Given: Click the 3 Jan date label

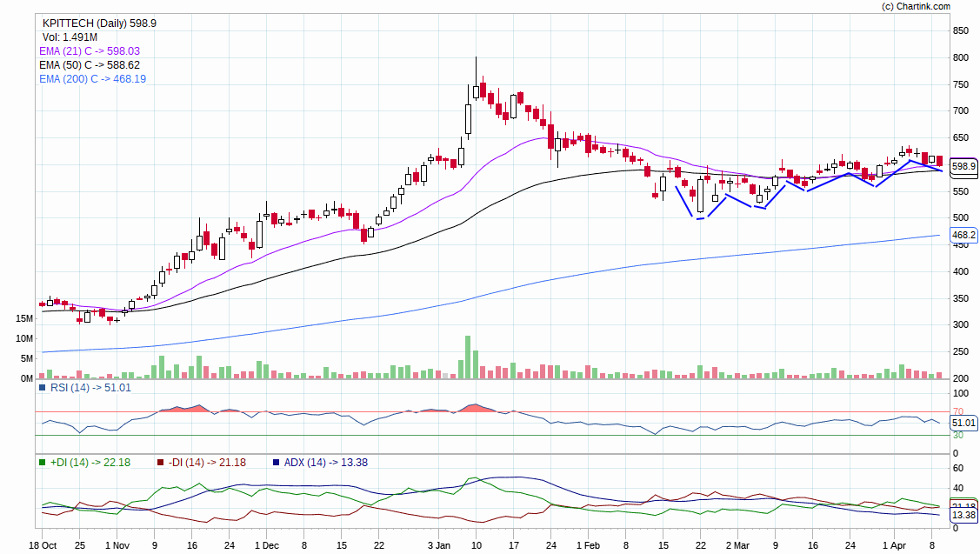Looking at the screenshot, I should pos(439,545).
